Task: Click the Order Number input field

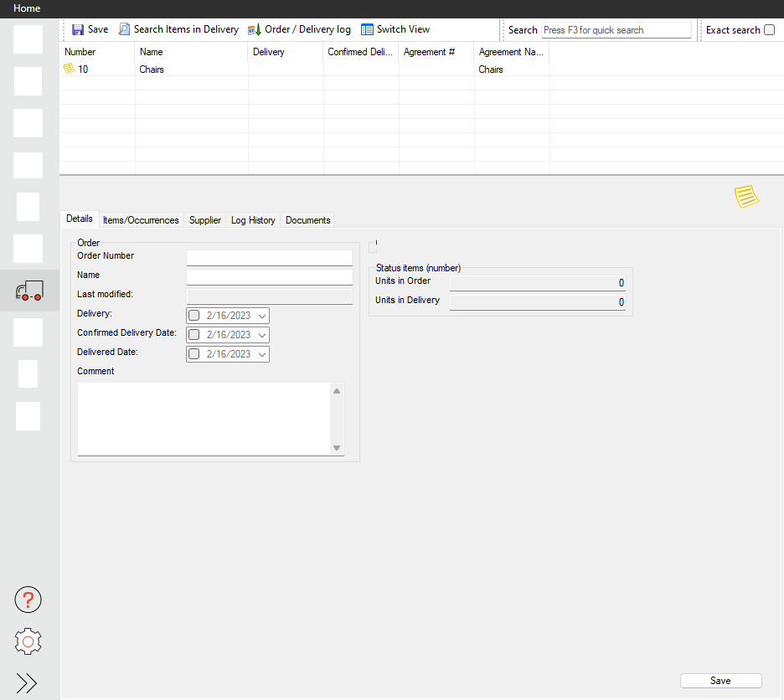Action: point(269,257)
